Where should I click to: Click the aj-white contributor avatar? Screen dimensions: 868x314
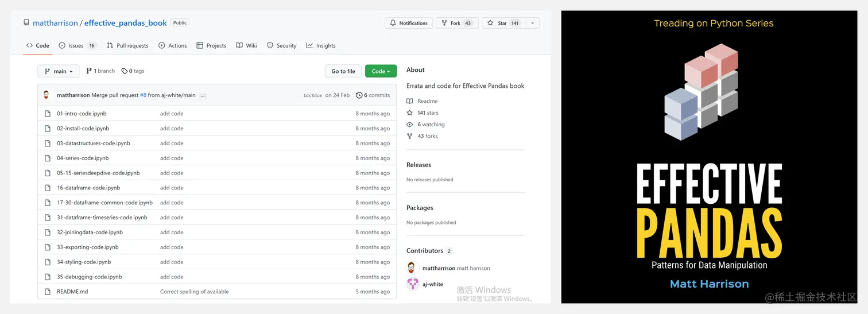tap(413, 284)
